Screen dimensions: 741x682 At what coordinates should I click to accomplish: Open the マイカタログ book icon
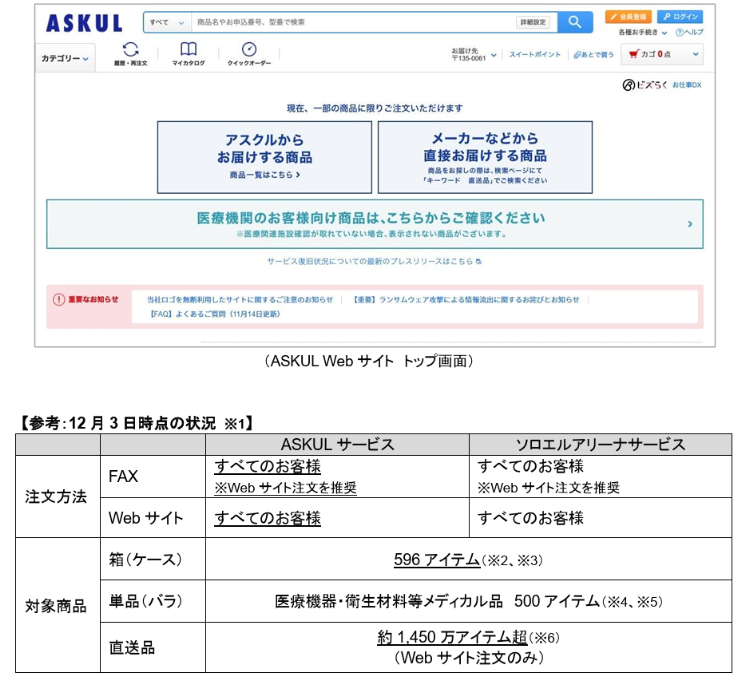(x=188, y=53)
